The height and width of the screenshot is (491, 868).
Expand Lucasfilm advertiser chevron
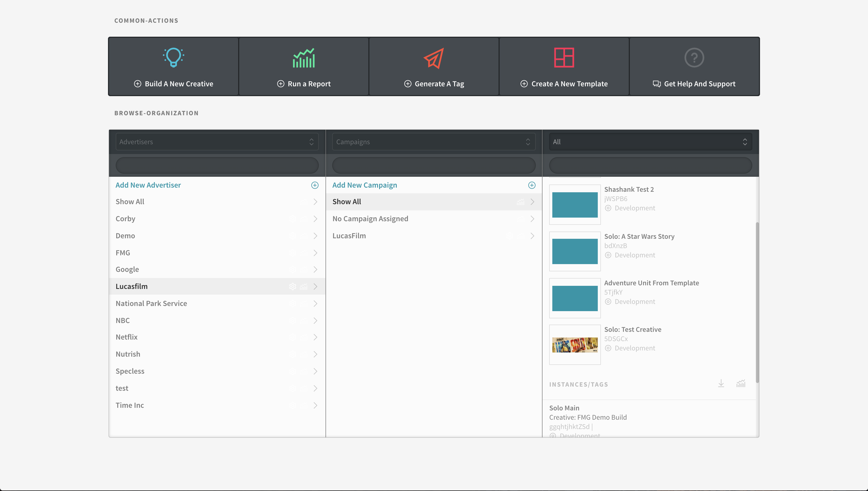coord(315,287)
